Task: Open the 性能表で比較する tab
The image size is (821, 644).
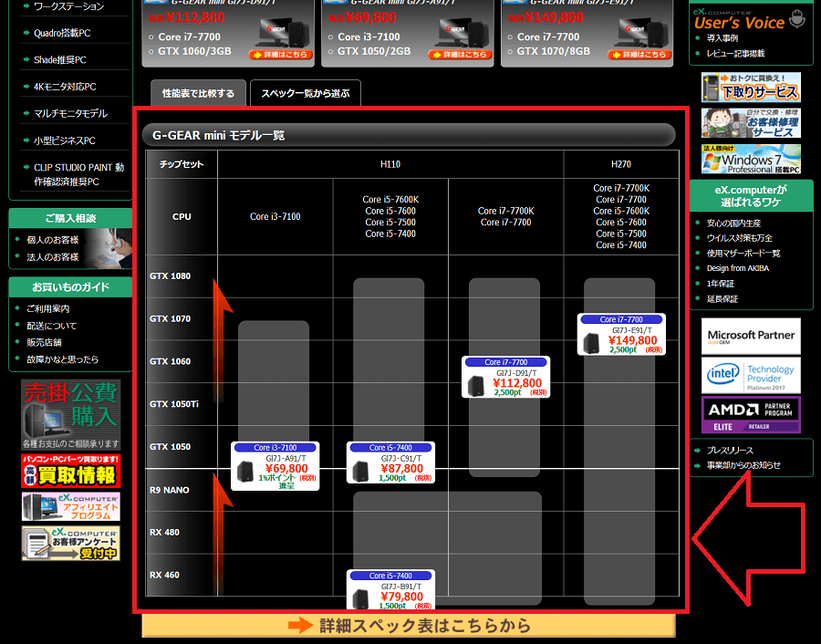Action: [198, 94]
